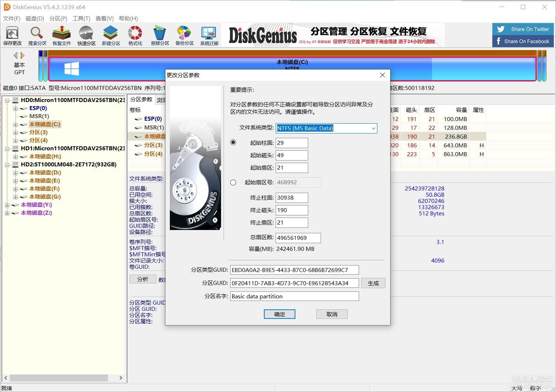556x392 pixels.
Task: Click the 备份分区 backup partition icon
Action: 184,35
